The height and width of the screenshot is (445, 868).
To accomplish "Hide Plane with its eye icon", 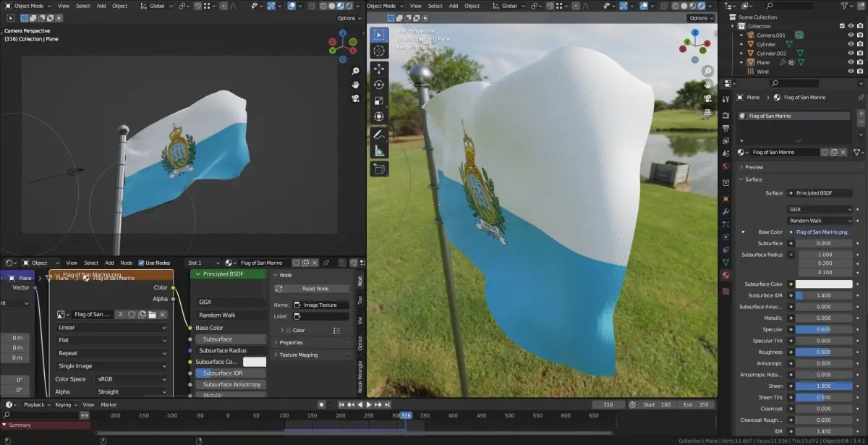I will [x=851, y=63].
